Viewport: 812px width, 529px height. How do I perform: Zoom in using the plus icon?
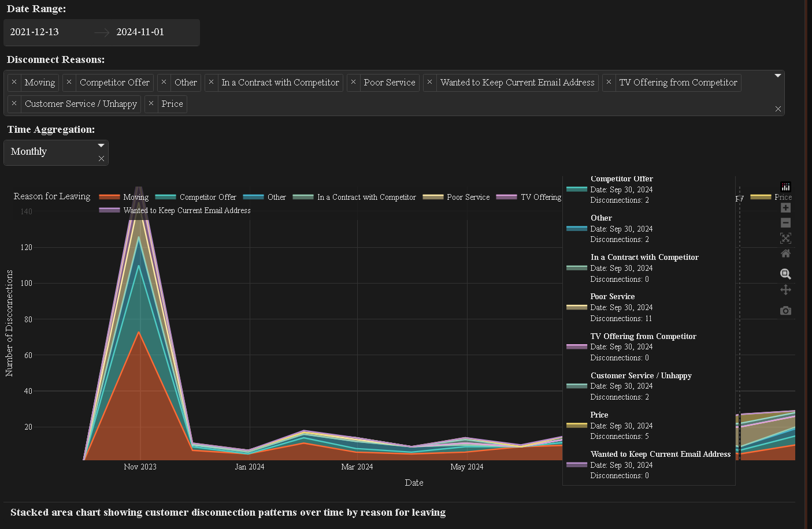click(x=785, y=208)
